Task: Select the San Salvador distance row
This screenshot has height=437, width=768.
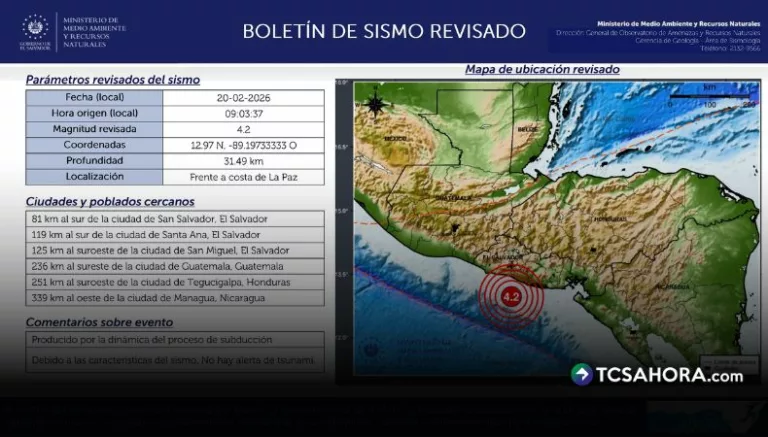Action: coord(175,218)
